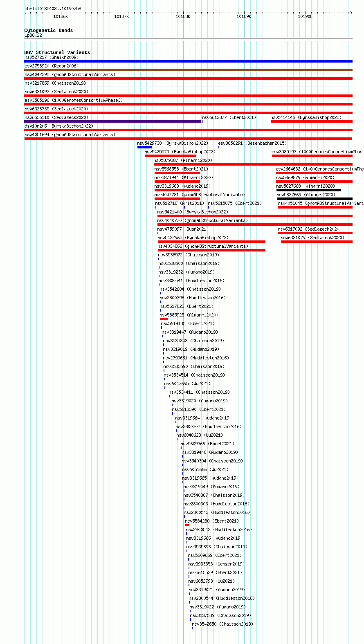The height and width of the screenshot is (644, 364).
Task: Open variant label dgv10n206 (ByrskaBishop2022)
Action: coord(59,126)
